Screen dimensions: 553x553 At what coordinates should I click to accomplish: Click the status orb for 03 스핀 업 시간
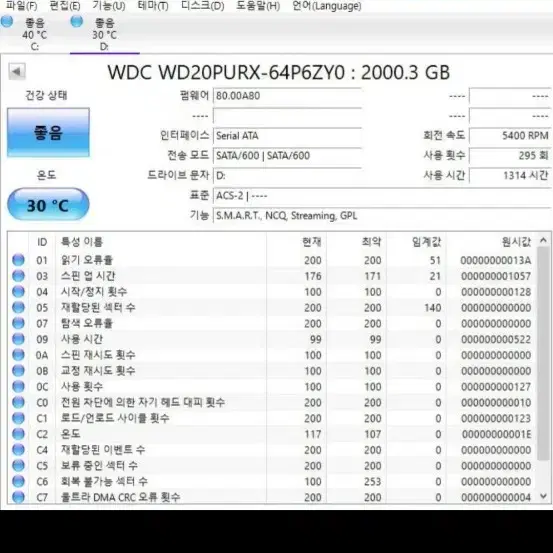coord(18,276)
